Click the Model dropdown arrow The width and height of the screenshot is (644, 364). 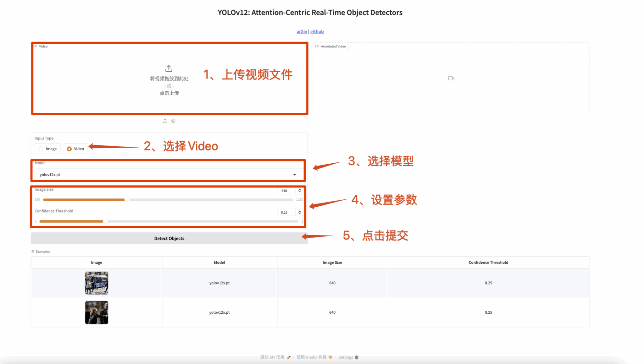coord(295,175)
